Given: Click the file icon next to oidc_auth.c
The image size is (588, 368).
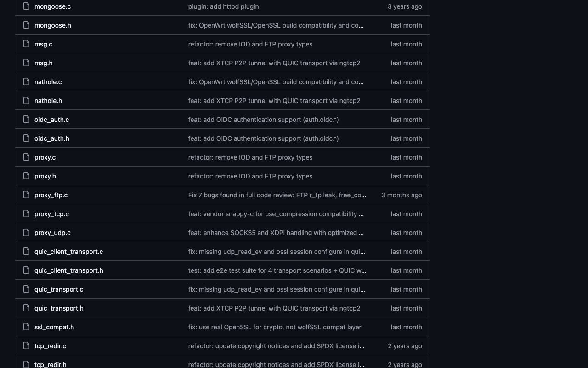Looking at the screenshot, I should 26,120.
